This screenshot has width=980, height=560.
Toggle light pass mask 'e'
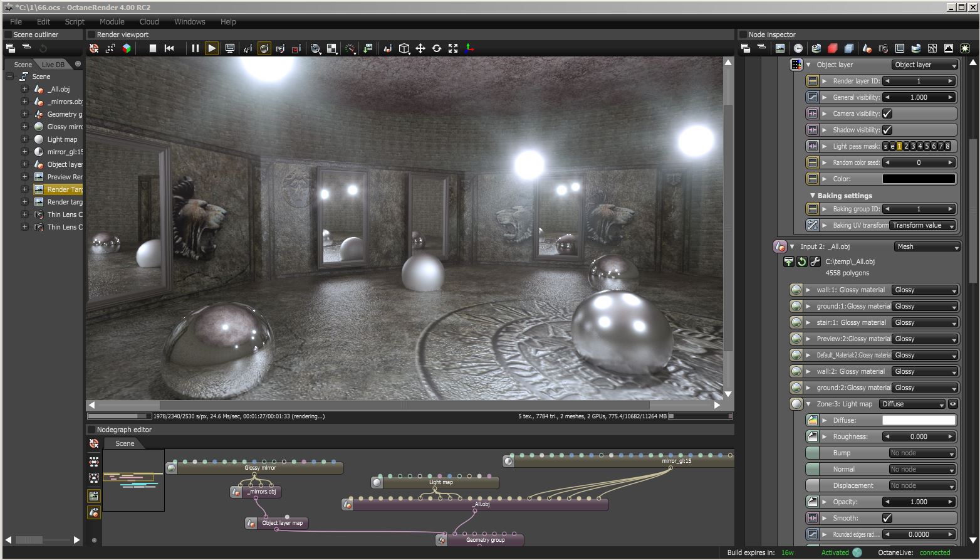[x=893, y=146]
